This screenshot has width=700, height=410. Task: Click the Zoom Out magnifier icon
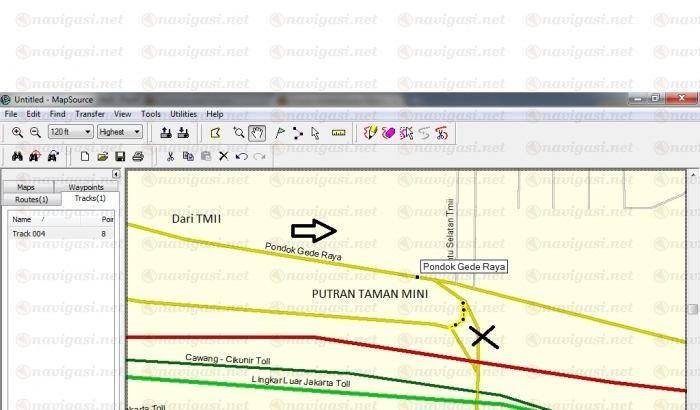(x=34, y=132)
